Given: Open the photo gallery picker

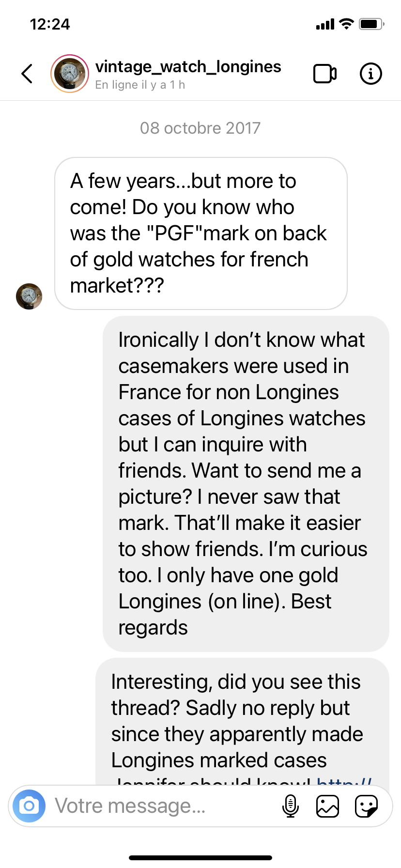Looking at the screenshot, I should pyautogui.click(x=327, y=806).
